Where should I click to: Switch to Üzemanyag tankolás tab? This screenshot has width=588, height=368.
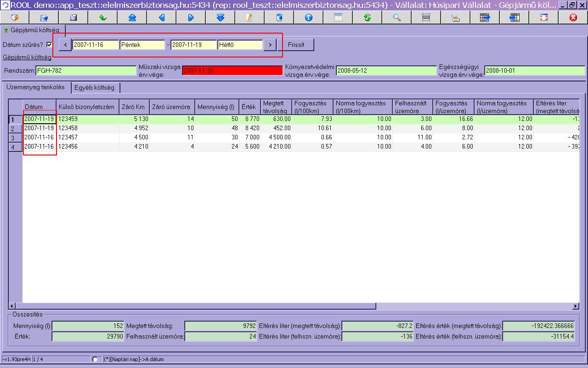click(37, 87)
